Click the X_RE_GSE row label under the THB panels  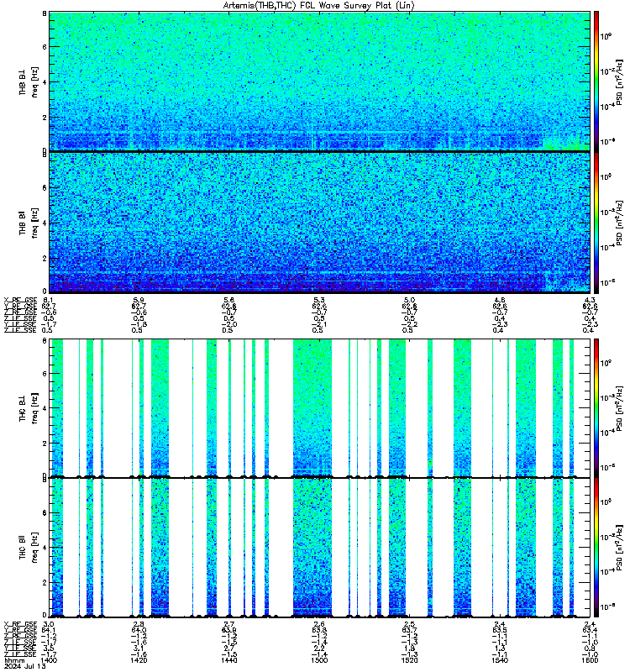point(20,300)
